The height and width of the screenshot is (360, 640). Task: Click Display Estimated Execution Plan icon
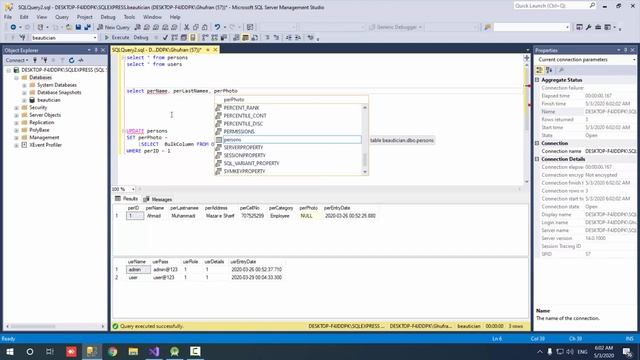pos(175,38)
